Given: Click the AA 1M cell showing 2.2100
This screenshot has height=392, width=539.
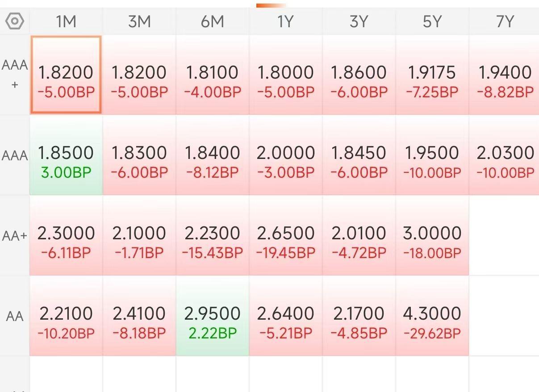Looking at the screenshot, I should tap(66, 316).
